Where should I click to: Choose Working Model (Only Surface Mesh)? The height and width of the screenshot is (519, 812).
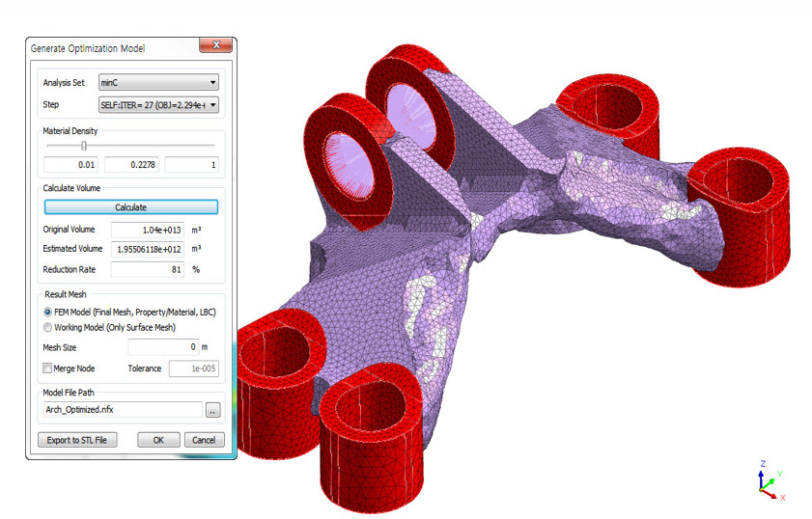tap(48, 327)
